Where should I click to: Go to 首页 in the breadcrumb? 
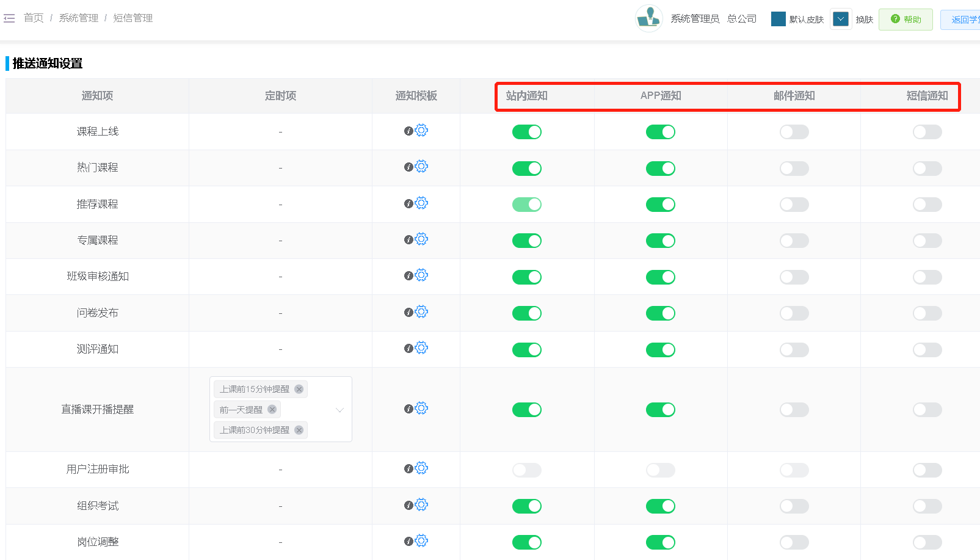[34, 18]
